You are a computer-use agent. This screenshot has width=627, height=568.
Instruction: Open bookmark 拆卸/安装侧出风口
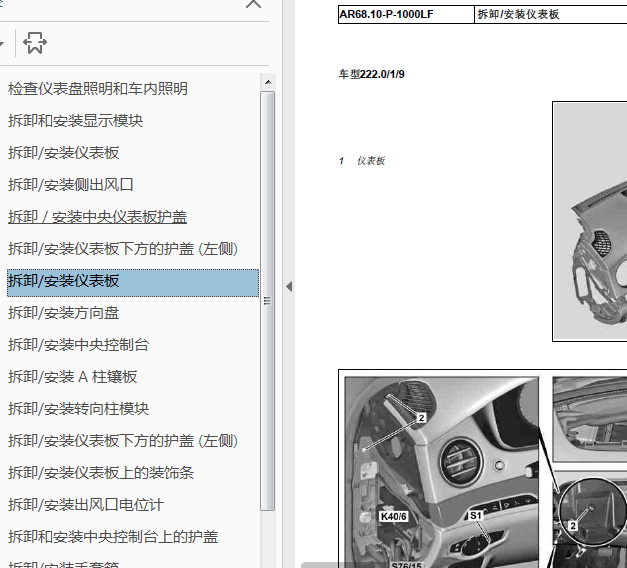pyautogui.click(x=71, y=184)
